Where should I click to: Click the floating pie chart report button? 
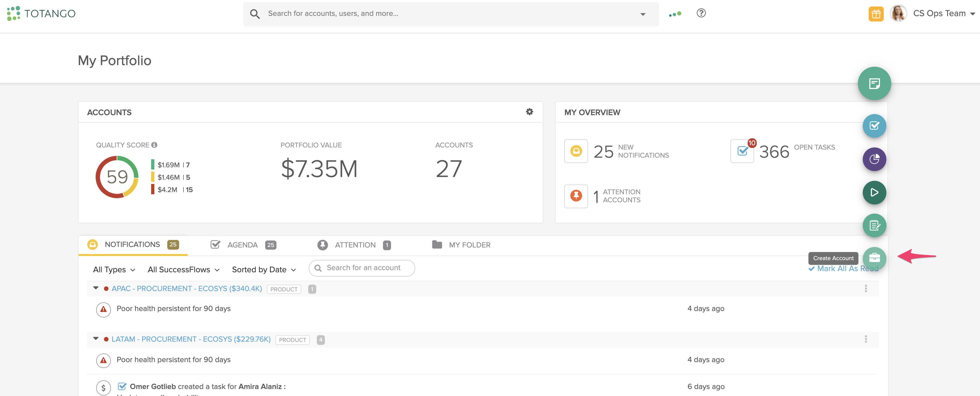point(874,159)
